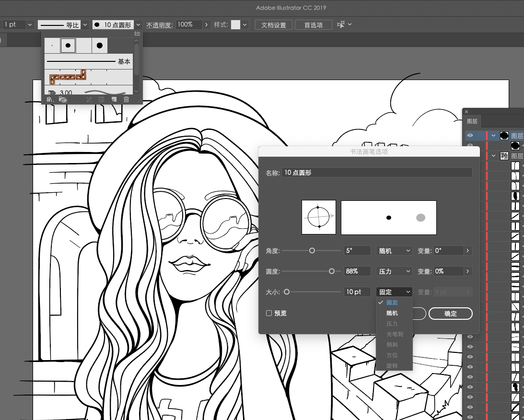This screenshot has width=524, height=420.
Task: Click the 确定 button
Action: click(450, 314)
